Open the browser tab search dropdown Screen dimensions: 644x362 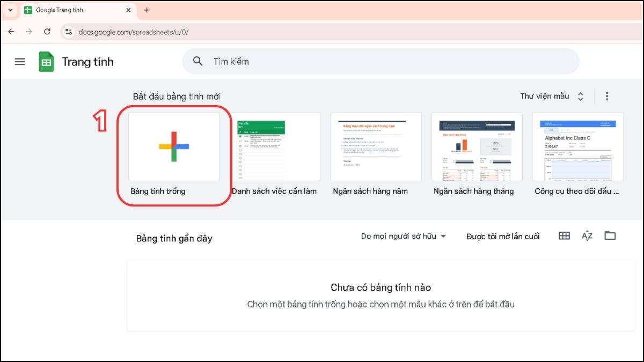[x=10, y=10]
